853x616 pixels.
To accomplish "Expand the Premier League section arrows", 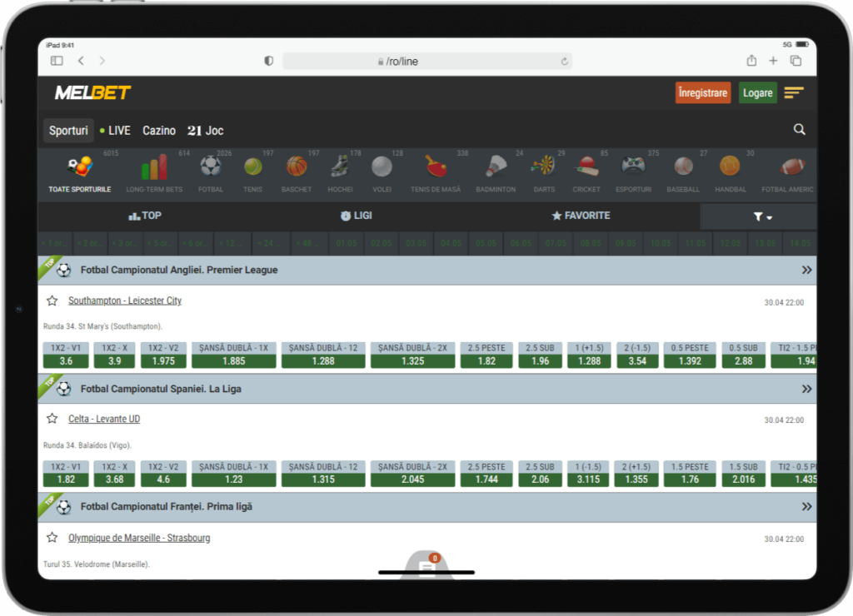I will coord(806,271).
